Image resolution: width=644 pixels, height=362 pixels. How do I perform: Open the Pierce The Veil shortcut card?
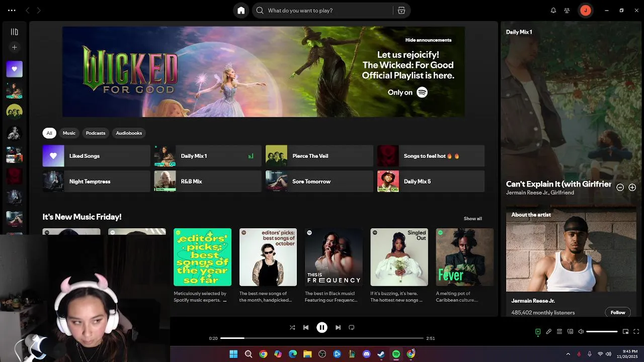(x=319, y=156)
